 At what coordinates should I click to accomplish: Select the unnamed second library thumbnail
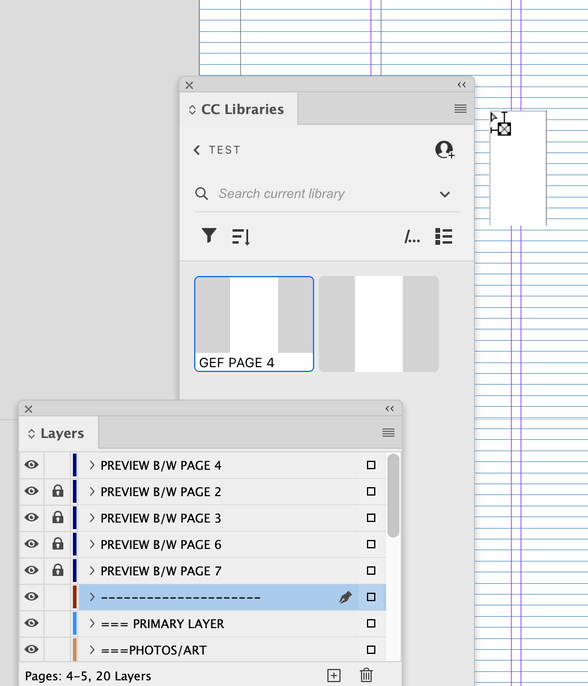[x=379, y=324]
